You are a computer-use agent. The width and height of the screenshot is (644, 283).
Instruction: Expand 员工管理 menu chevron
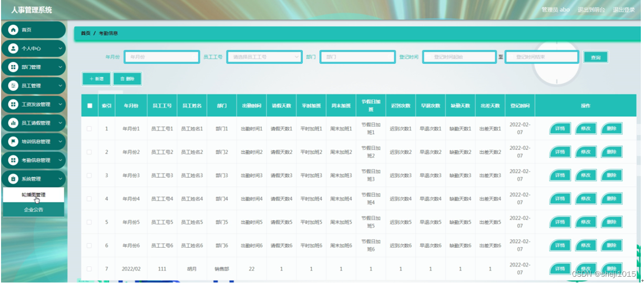60,86
